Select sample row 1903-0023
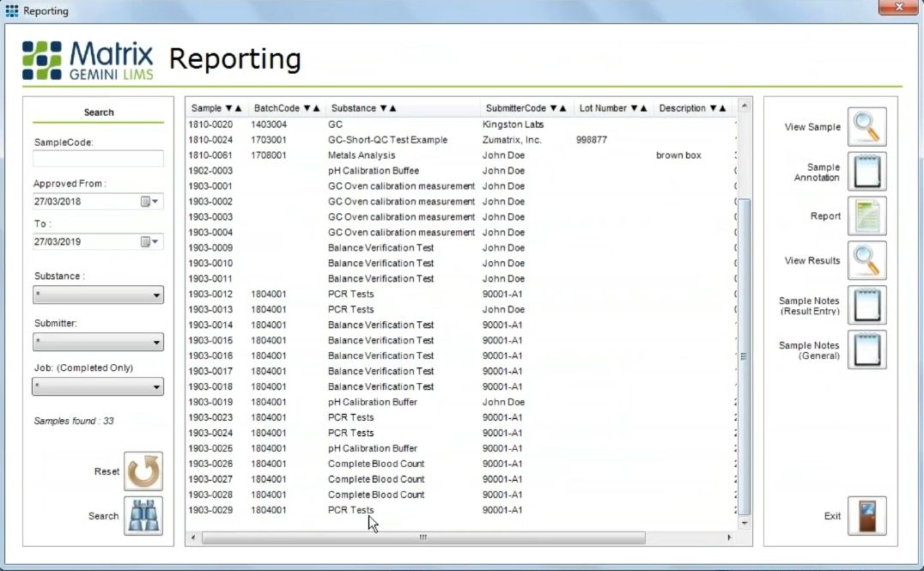This screenshot has height=571, width=924. tap(461, 417)
